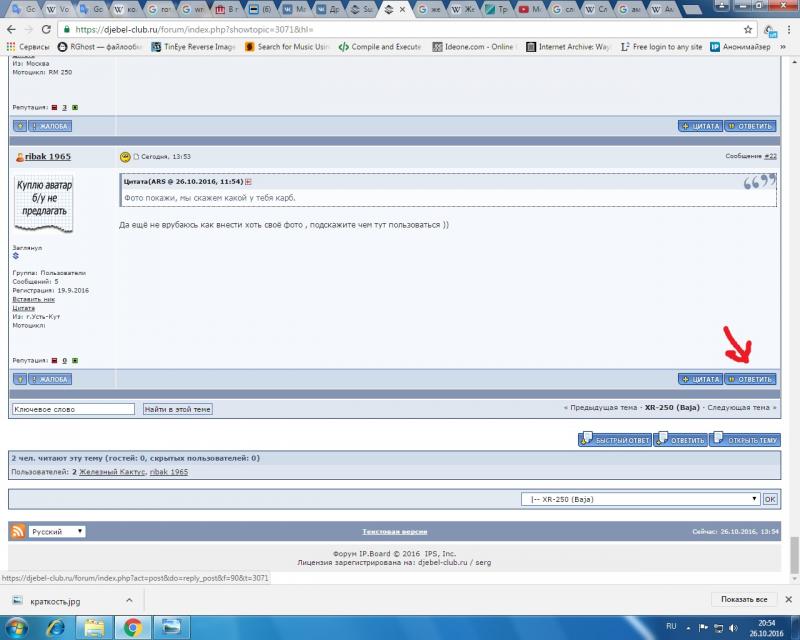Click БЫСТРЫЙ ОТВЕТ button

(x=615, y=439)
